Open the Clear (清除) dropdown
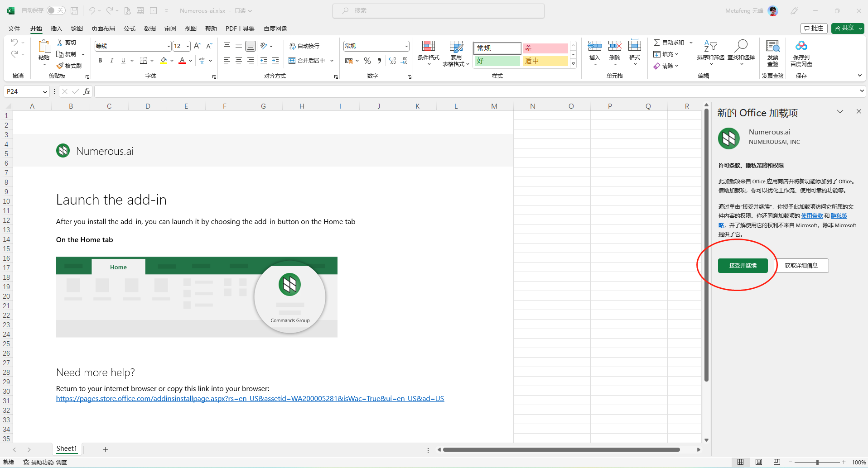Screen dimensions: 868x468 coord(666,66)
